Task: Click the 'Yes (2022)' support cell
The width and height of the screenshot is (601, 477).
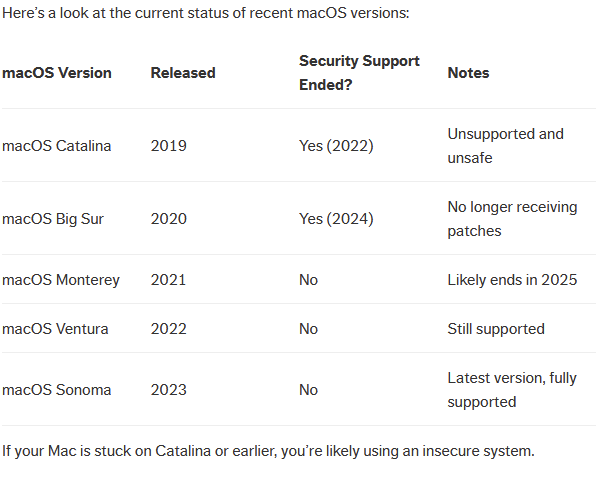Action: (336, 146)
